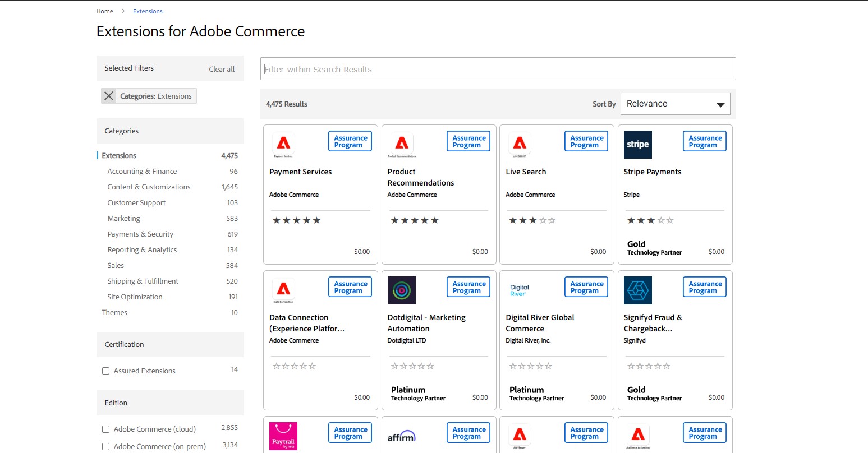
Task: Click Platinum Technology Partner label on Digital River card
Action: 536,394
